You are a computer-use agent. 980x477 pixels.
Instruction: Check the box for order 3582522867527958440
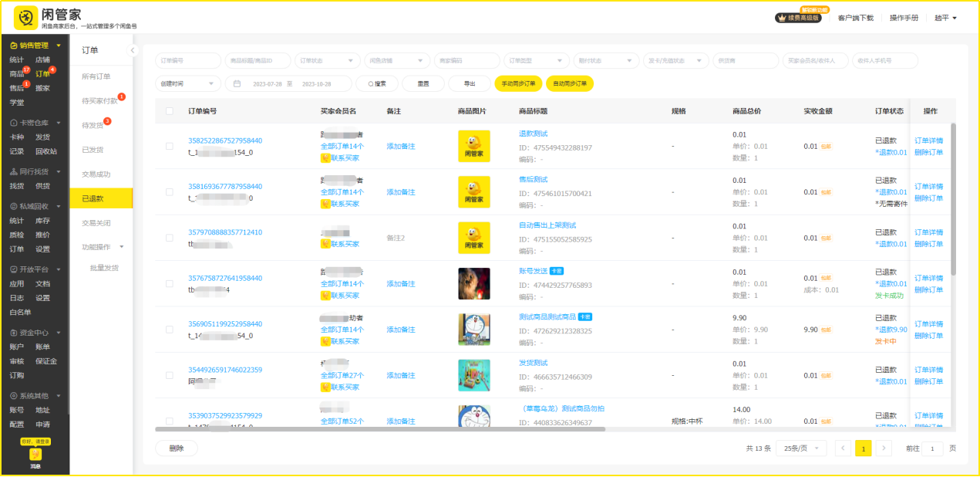click(x=170, y=146)
